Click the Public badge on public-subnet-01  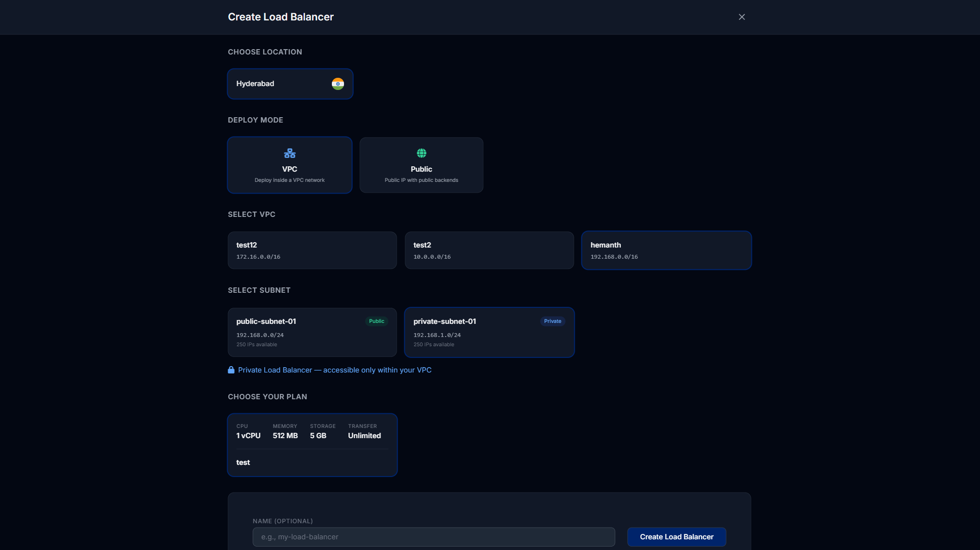click(x=377, y=321)
